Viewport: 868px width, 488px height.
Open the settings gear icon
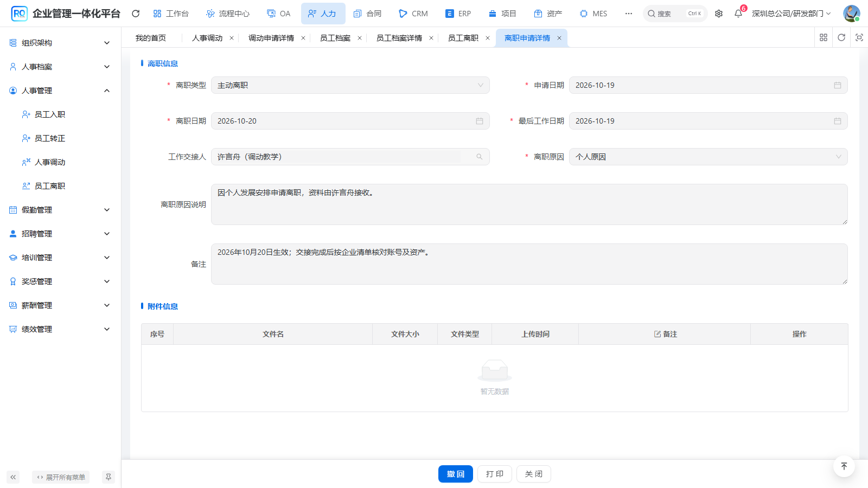pos(719,14)
